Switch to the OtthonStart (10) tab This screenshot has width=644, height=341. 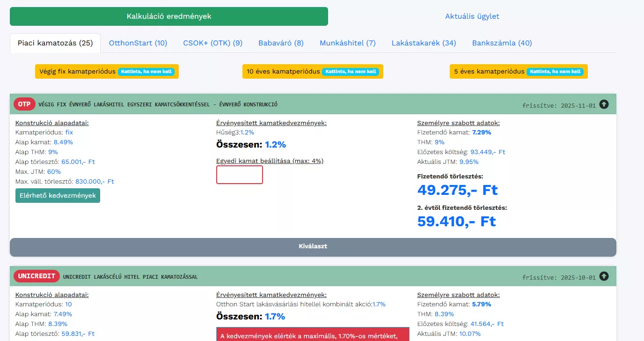click(138, 43)
